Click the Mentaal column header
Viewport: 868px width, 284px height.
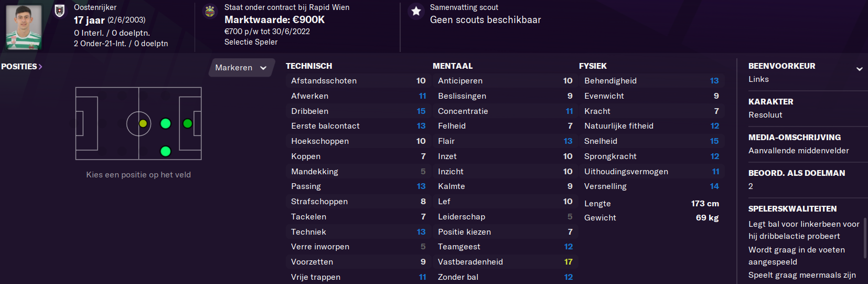point(453,66)
